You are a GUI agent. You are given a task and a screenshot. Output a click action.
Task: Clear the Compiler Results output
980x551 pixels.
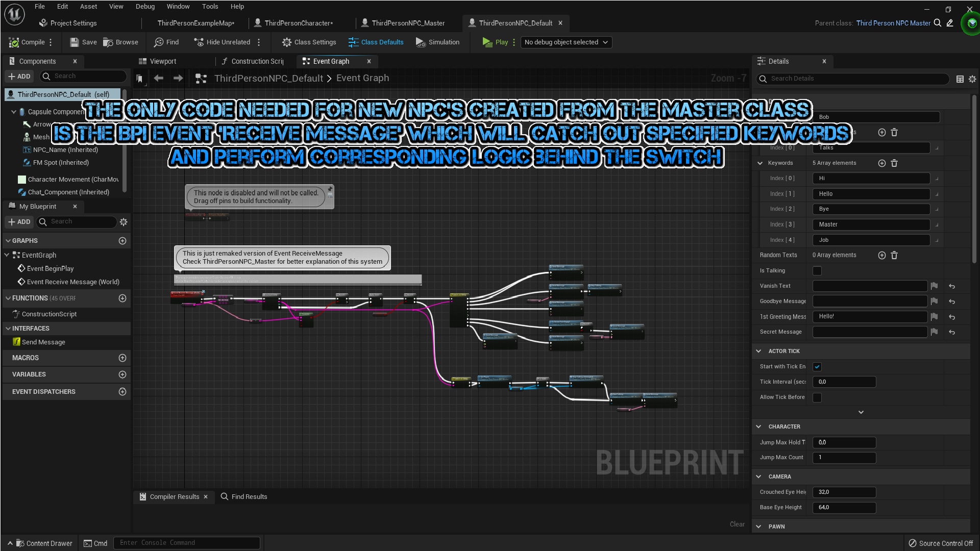click(737, 524)
